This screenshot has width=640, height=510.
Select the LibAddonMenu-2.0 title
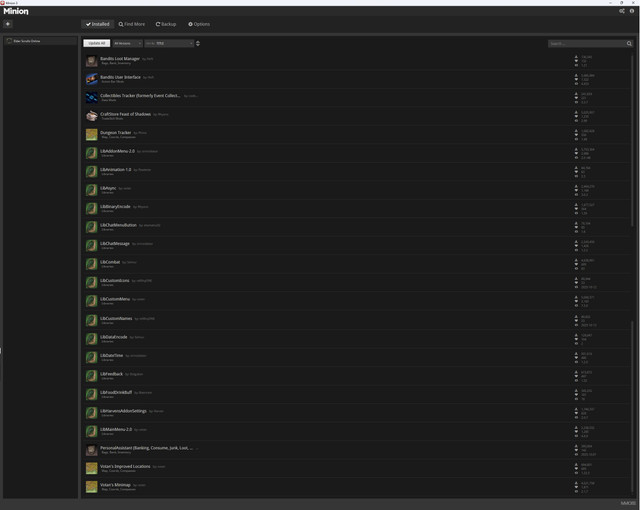[x=118, y=151]
